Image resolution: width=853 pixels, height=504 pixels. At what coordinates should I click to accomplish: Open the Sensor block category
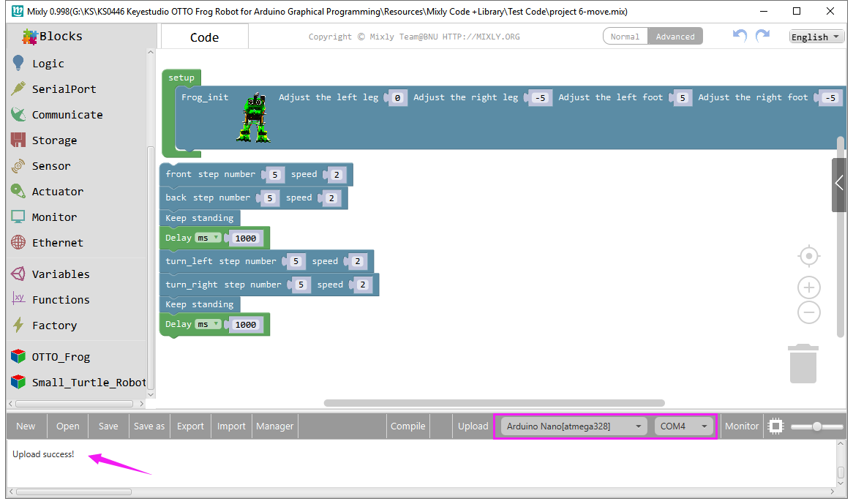coord(51,166)
